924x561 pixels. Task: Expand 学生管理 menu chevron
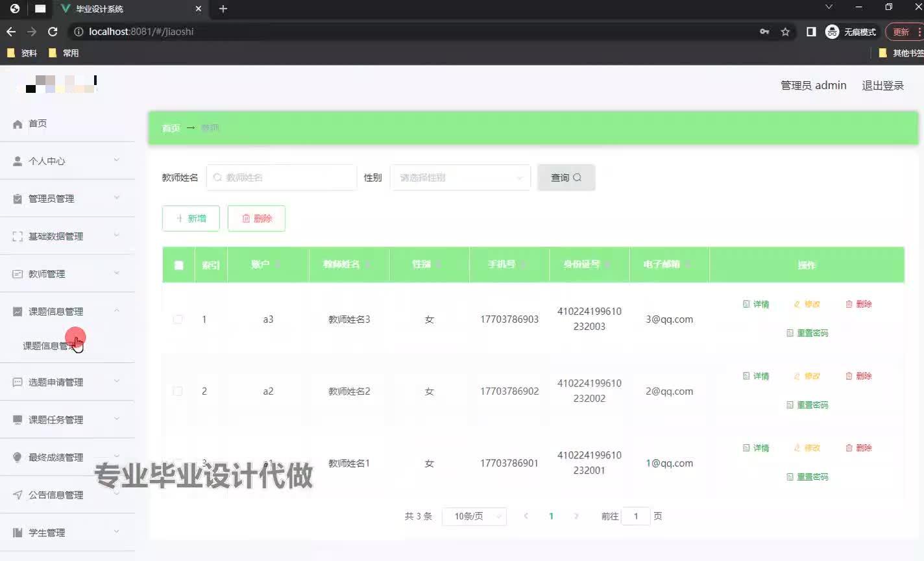(117, 531)
